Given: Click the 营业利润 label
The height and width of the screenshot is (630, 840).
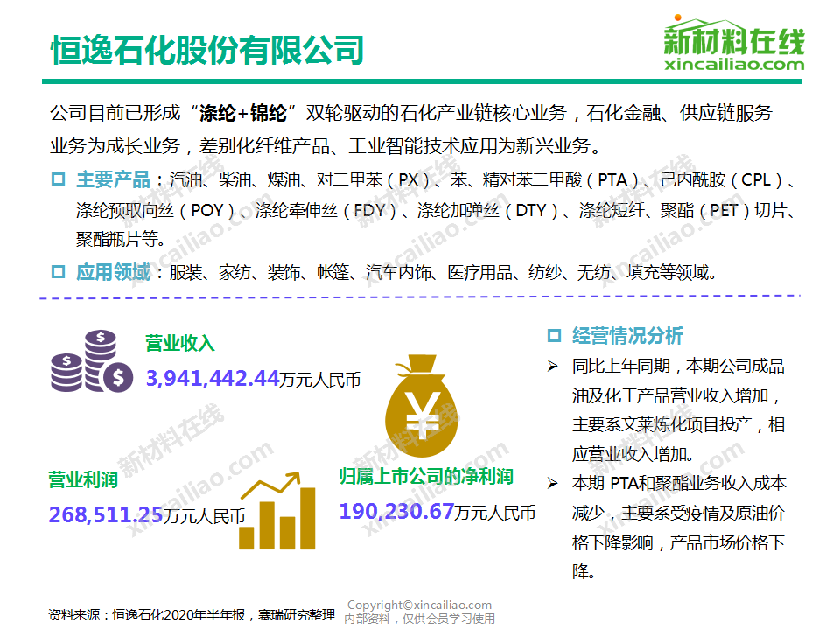Looking at the screenshot, I should click(x=83, y=479).
